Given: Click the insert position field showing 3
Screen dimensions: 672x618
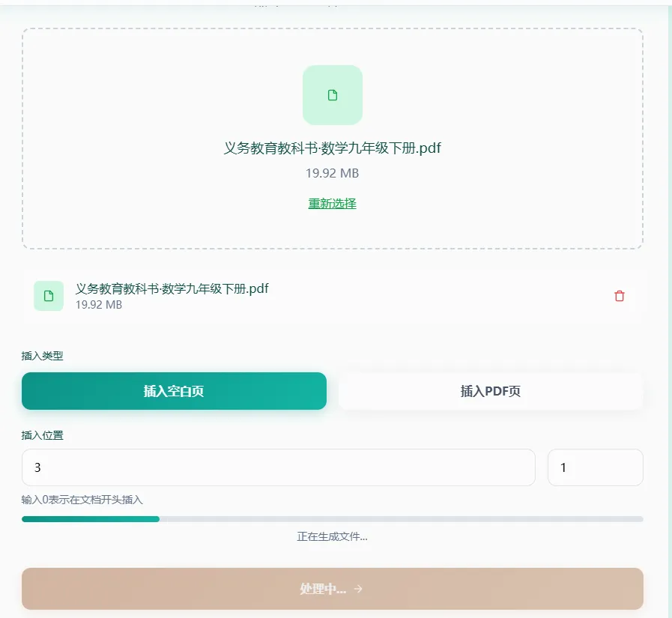Looking at the screenshot, I should tap(279, 467).
